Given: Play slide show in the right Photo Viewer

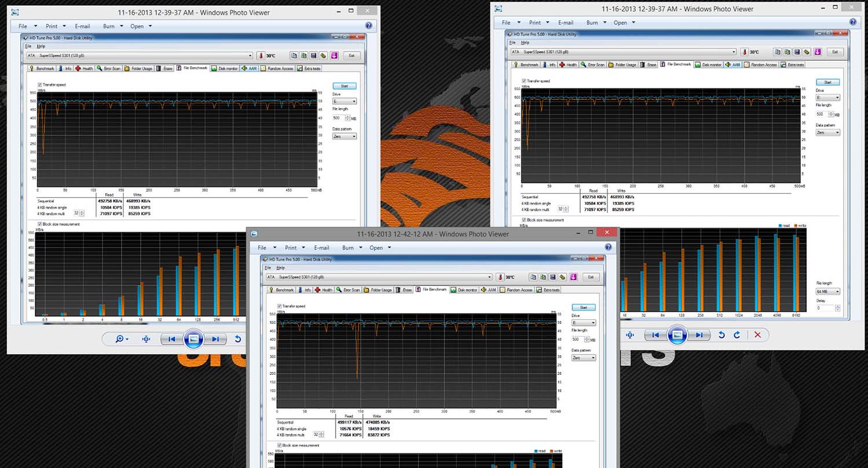Looking at the screenshot, I should tap(677, 335).
